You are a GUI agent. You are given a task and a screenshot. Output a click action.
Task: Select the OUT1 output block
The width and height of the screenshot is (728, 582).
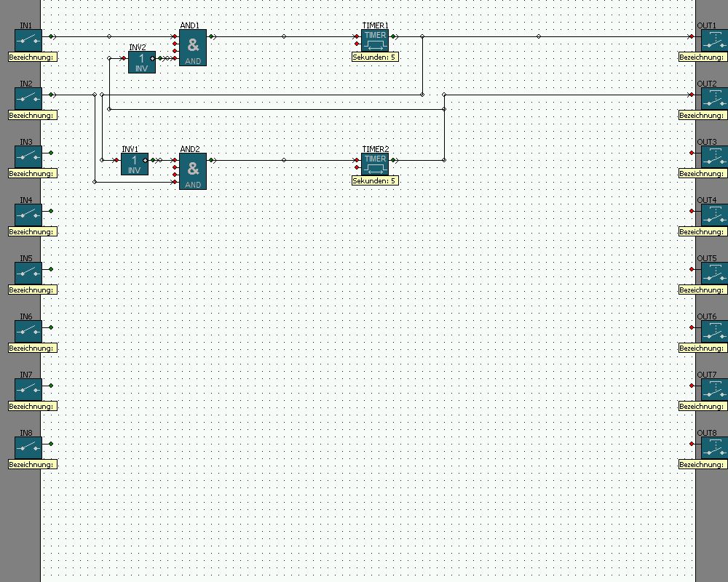click(713, 40)
